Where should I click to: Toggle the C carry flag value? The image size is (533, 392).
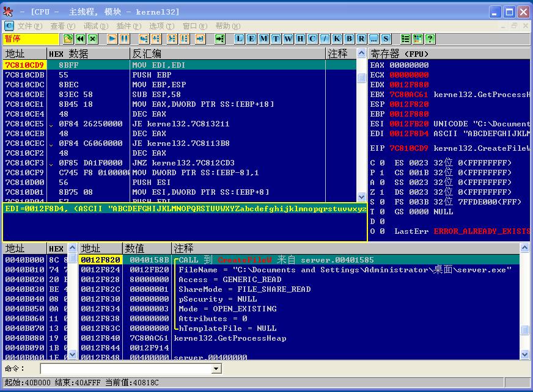click(382, 162)
